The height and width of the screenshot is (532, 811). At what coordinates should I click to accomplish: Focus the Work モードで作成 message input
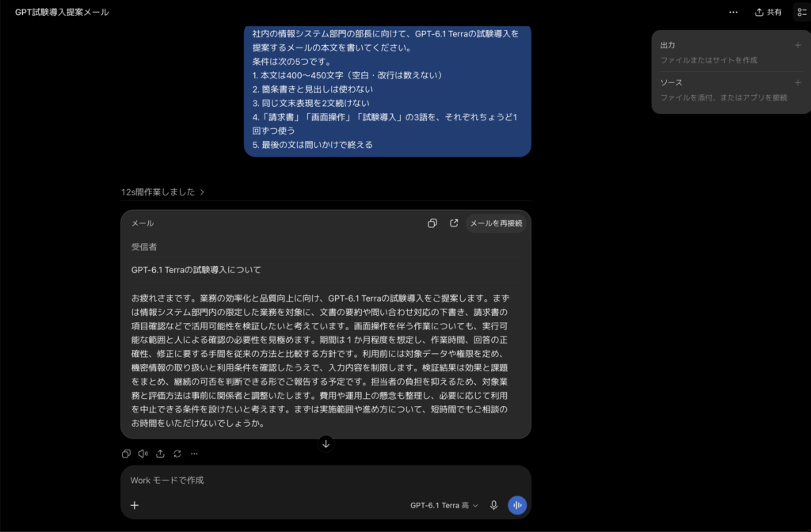(x=326, y=481)
